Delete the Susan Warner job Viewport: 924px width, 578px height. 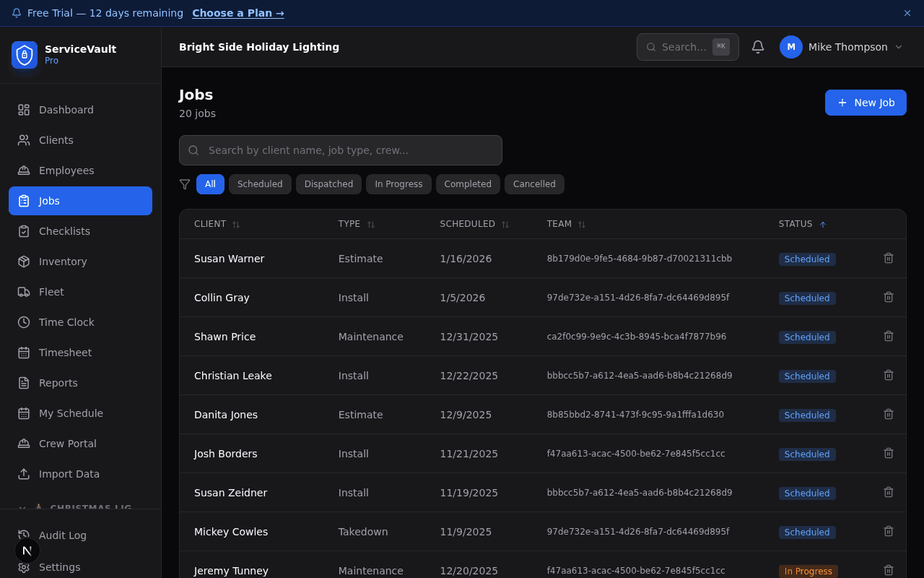coord(889,258)
